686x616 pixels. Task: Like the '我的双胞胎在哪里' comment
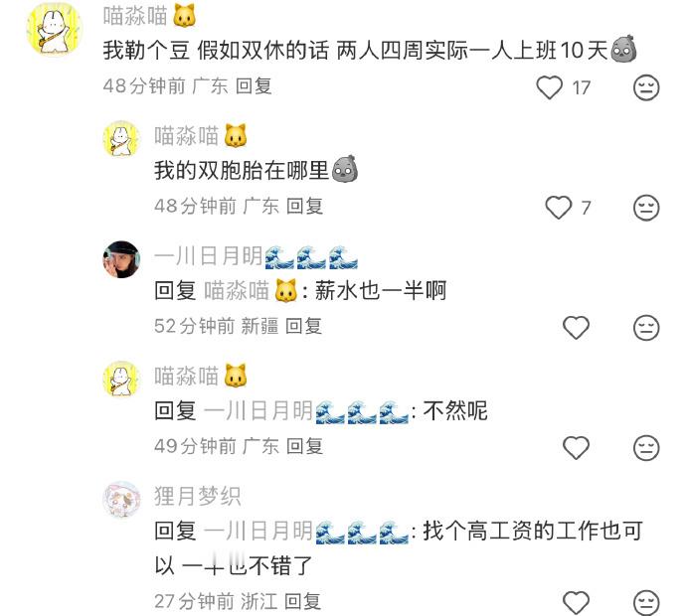[559, 208]
